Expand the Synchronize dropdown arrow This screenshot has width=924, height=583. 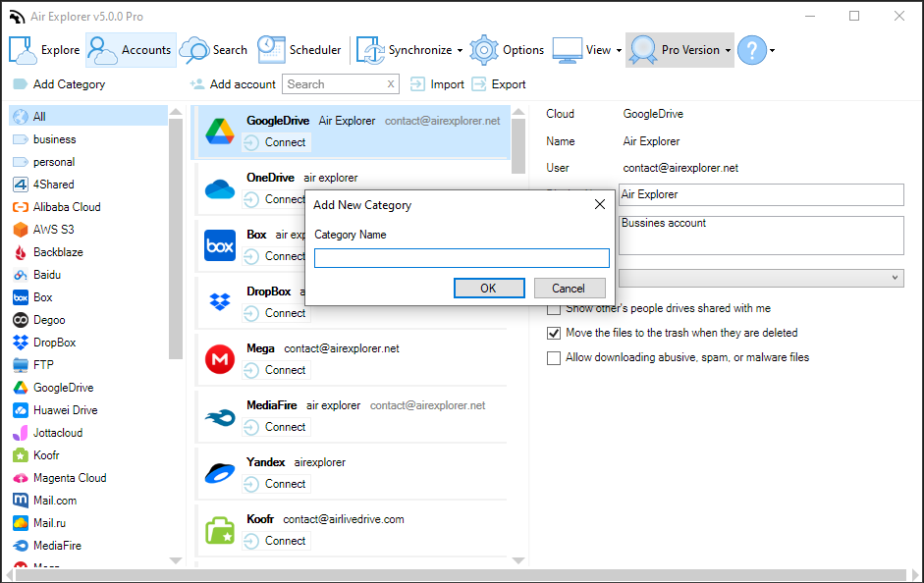click(x=461, y=51)
